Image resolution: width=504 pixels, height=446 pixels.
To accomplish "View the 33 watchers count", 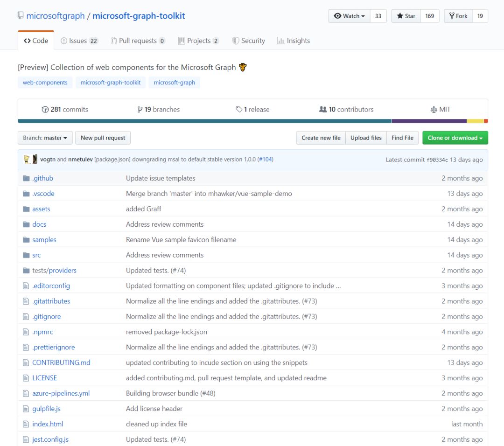I will 378,16.
